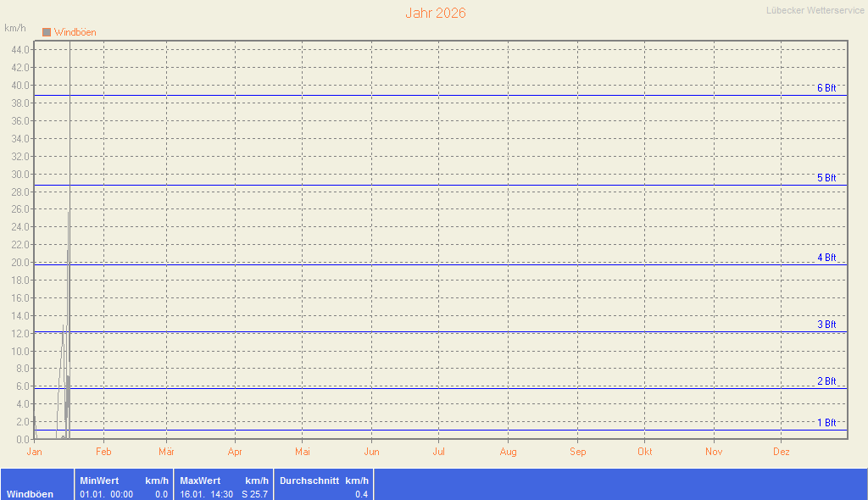
Task: Select the Jul marker on the time axis
Action: (x=438, y=453)
